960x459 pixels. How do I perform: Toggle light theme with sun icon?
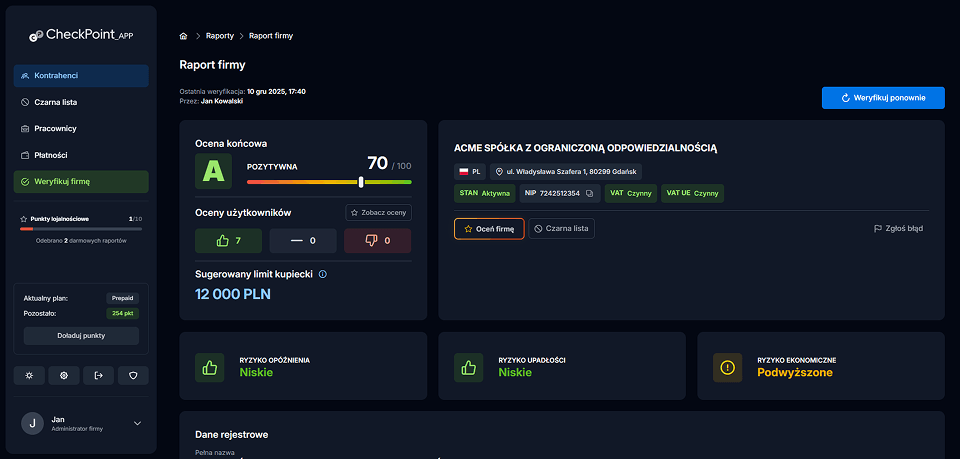click(30, 376)
